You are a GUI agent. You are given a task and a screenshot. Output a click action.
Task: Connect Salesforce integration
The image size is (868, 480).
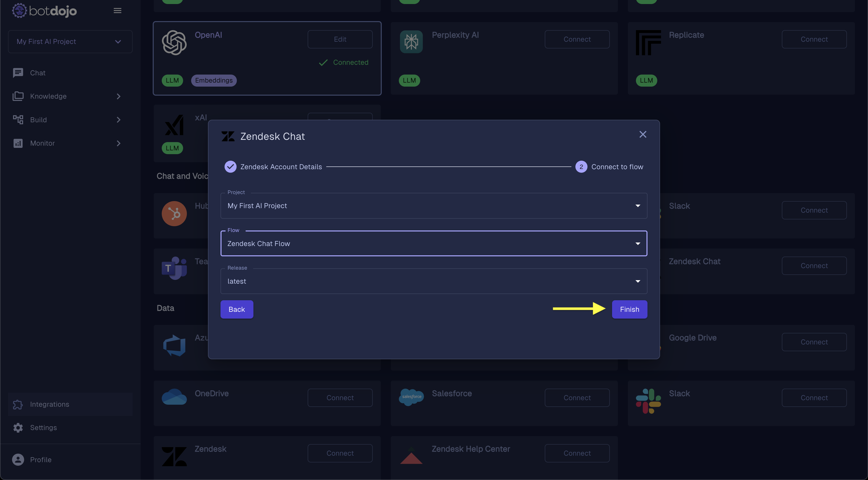pyautogui.click(x=577, y=397)
